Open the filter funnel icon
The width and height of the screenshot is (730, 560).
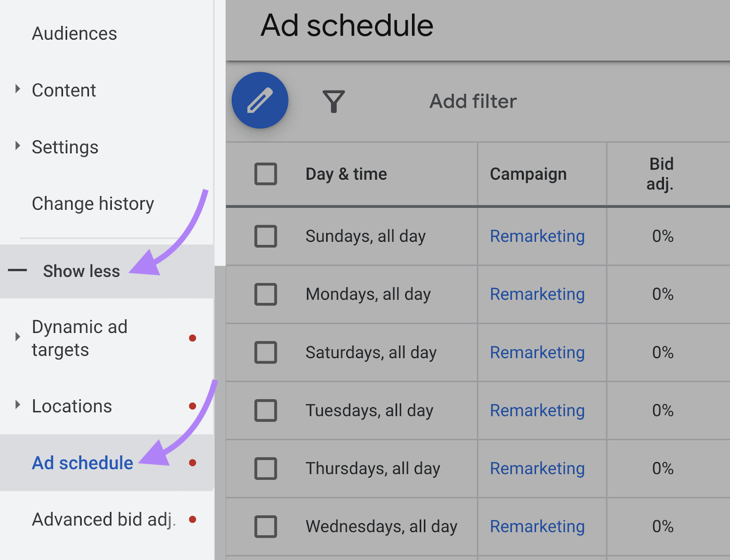334,101
